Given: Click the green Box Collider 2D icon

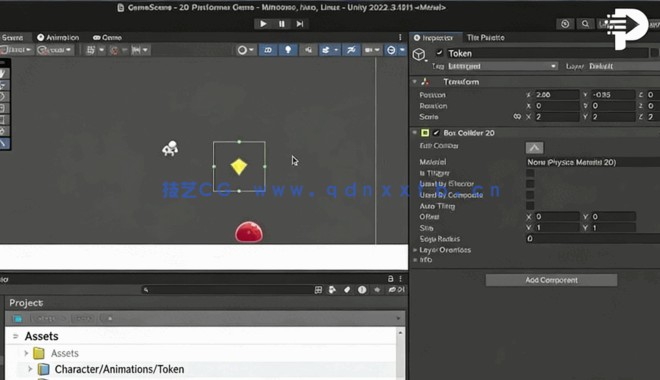Looking at the screenshot, I should 425,133.
